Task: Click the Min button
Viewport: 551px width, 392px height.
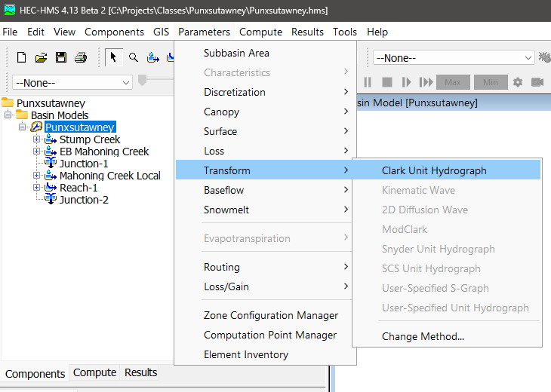Action: 491,82
